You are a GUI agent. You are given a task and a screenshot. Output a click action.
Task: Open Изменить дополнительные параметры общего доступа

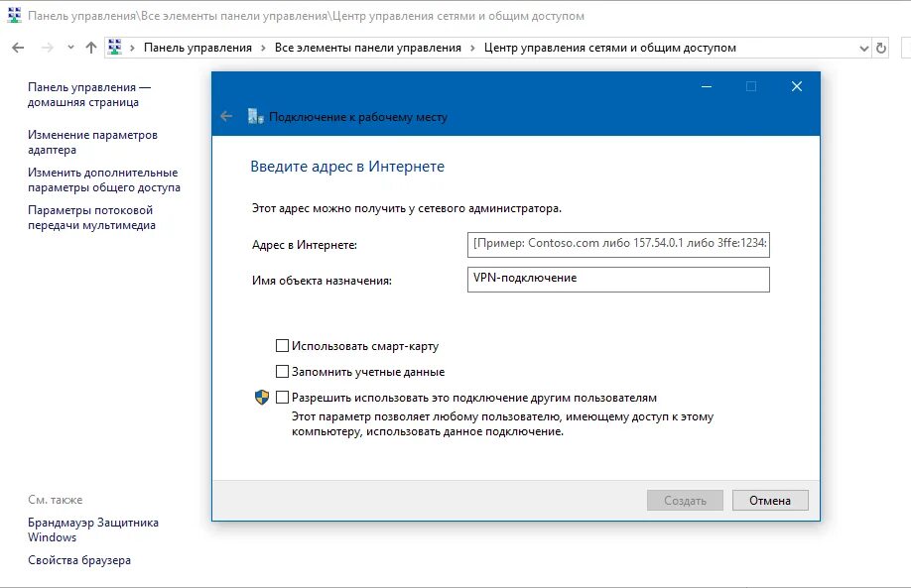pos(104,179)
